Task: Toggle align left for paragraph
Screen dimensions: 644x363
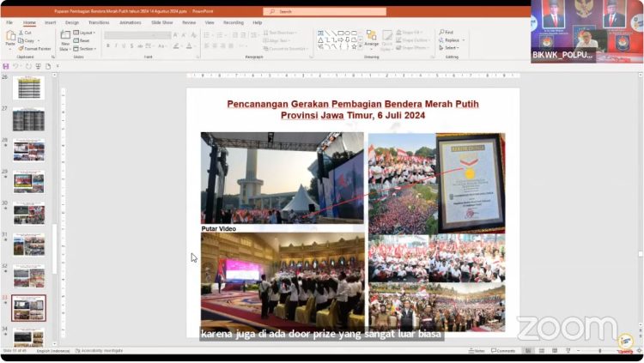Action: 207,46
